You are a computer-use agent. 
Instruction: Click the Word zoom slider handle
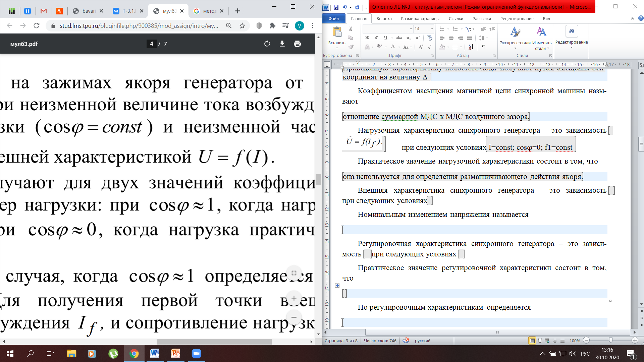[x=610, y=341]
